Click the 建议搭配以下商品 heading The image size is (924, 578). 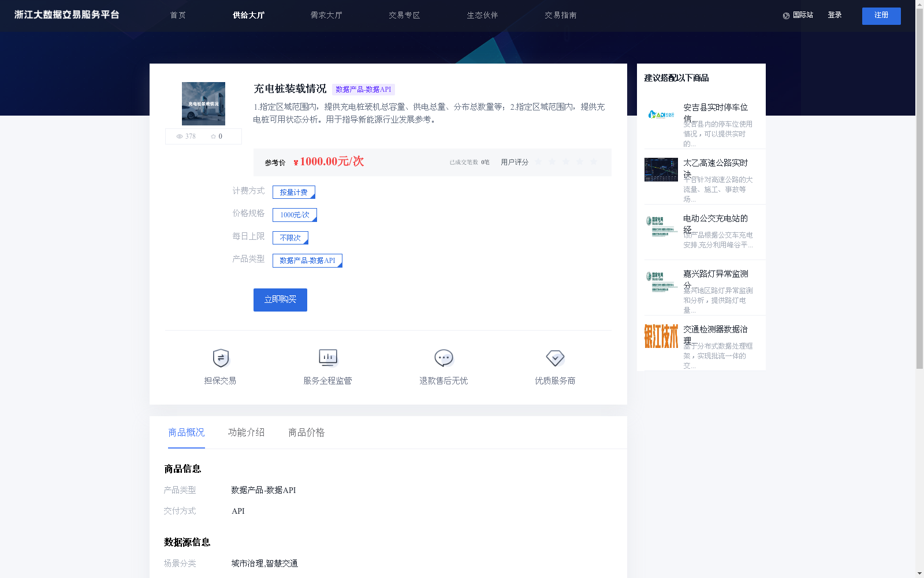676,78
